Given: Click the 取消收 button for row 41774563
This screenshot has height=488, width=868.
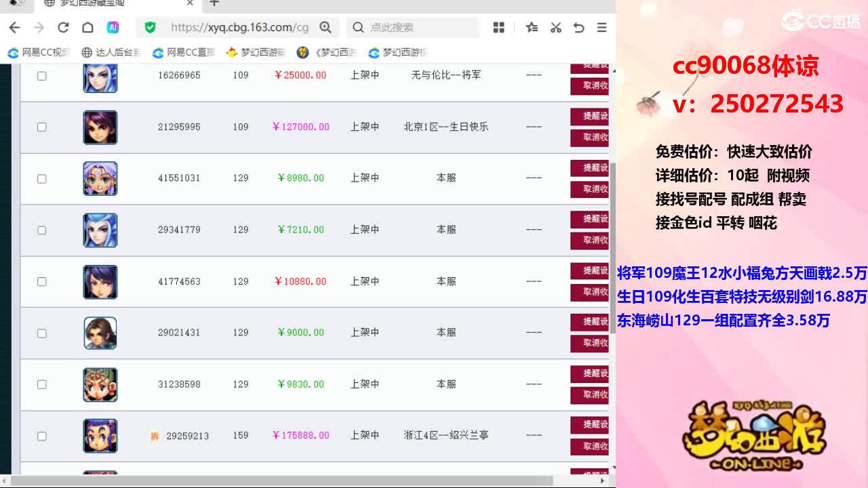Looking at the screenshot, I should 589,291.
